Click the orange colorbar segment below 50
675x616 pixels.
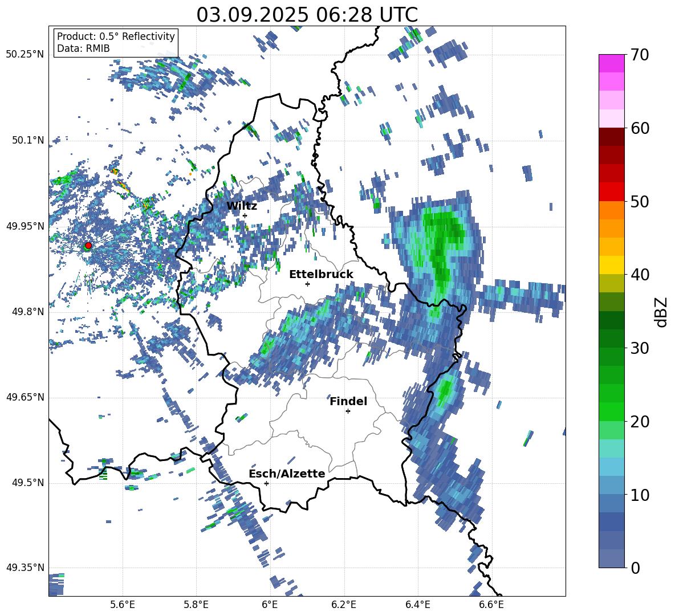click(611, 210)
